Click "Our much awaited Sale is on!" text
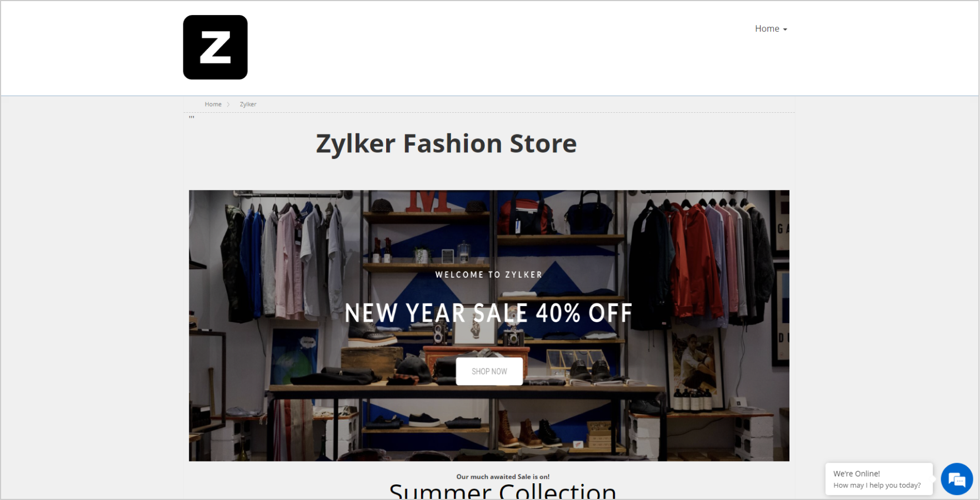 coord(503,477)
